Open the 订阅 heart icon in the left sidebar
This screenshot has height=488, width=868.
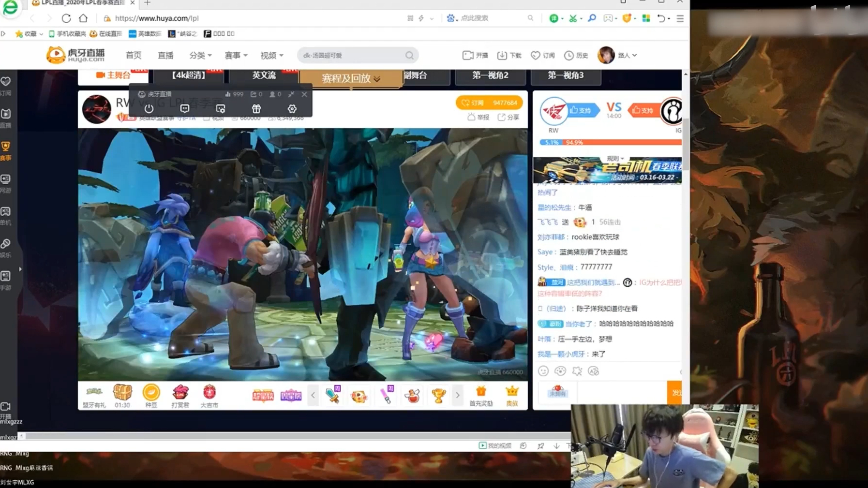(x=6, y=82)
